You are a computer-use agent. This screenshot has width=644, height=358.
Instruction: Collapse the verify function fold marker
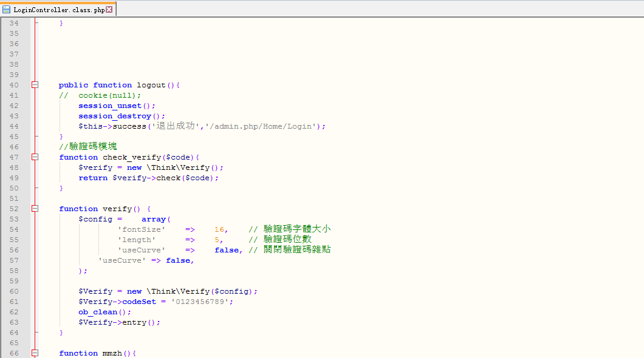[x=35, y=209]
